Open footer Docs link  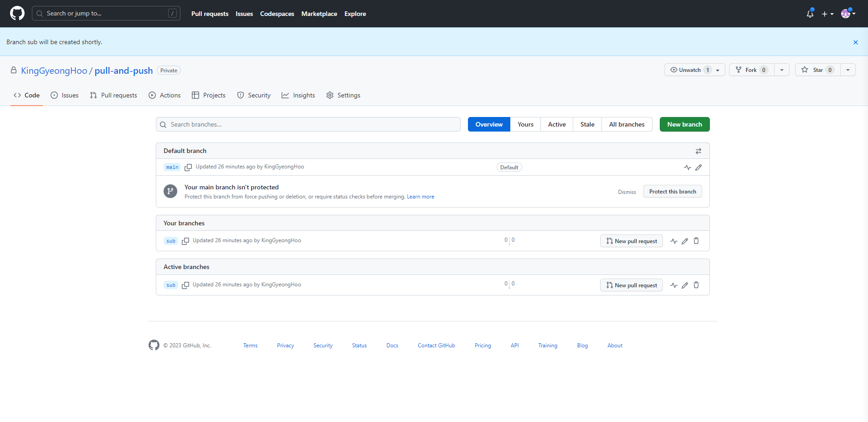click(x=392, y=346)
